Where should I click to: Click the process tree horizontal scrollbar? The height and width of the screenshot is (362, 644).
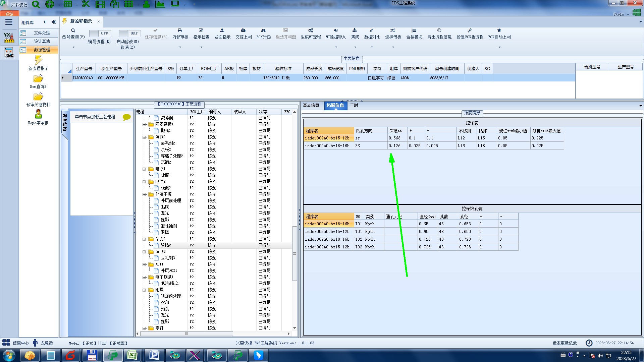pyautogui.click(x=186, y=334)
